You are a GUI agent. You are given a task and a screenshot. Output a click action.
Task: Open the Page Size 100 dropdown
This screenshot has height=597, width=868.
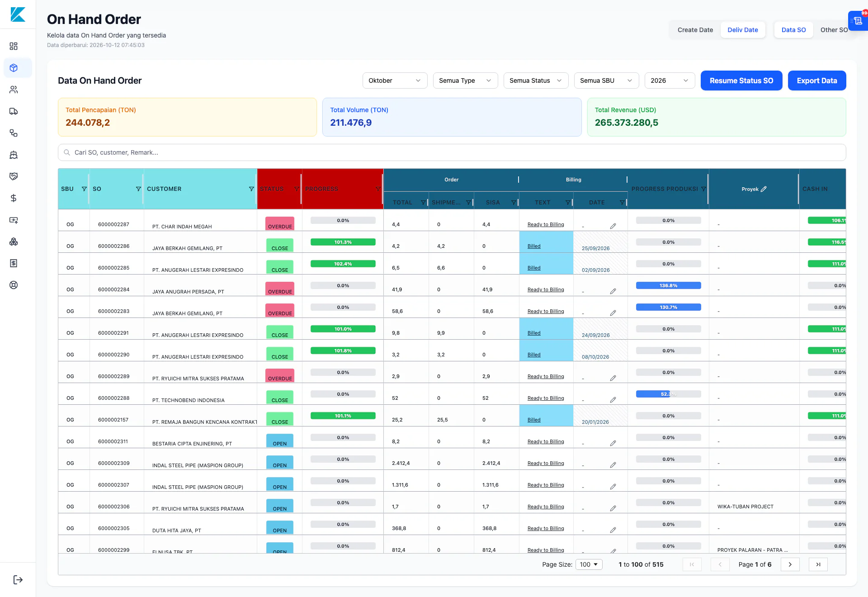(x=589, y=564)
